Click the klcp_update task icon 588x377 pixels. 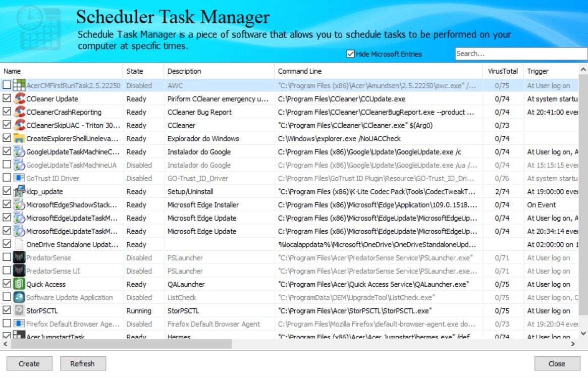tap(19, 191)
